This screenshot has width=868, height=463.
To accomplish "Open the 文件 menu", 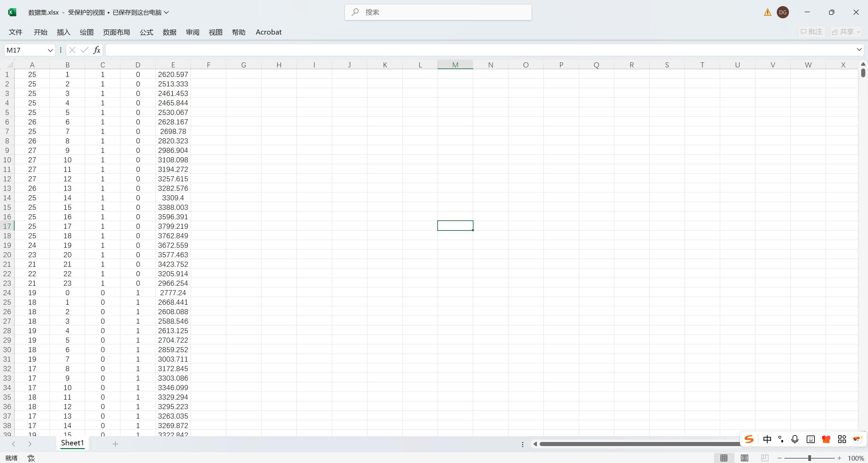I will tap(16, 32).
